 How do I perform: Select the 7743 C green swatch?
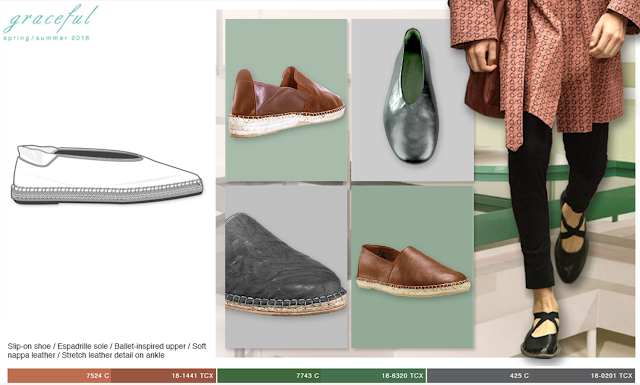(x=269, y=376)
